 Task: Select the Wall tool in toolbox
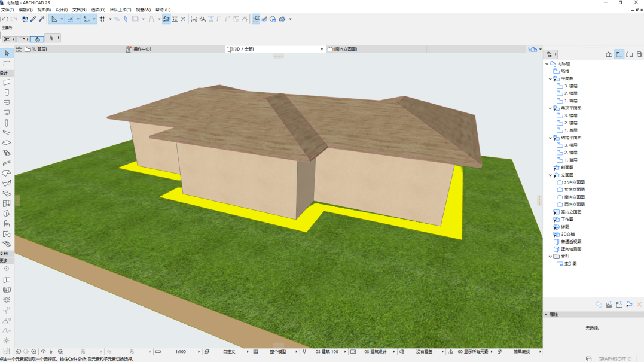coord(7,82)
